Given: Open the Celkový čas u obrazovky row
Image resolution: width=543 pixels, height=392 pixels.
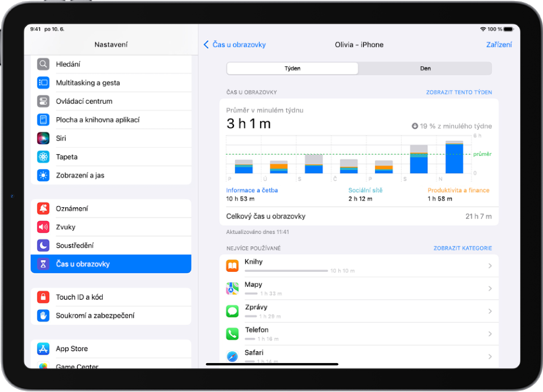Looking at the screenshot, I should click(x=359, y=216).
